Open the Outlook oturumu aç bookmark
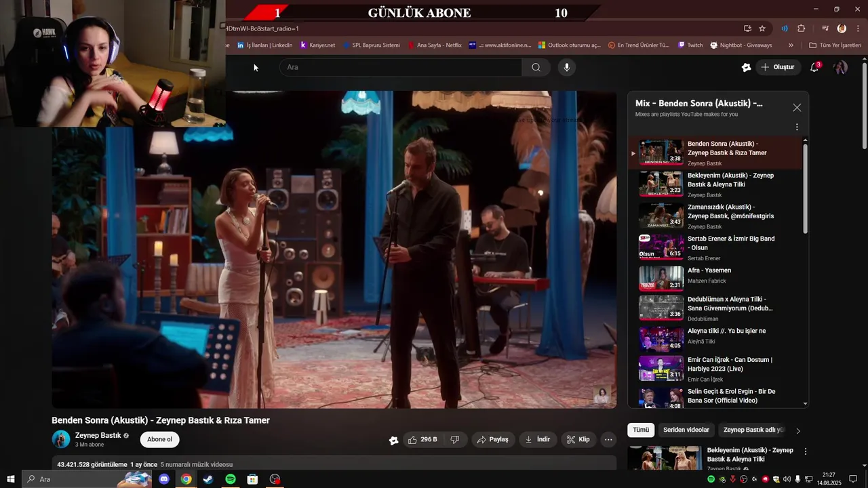This screenshot has height=488, width=868. 570,45
